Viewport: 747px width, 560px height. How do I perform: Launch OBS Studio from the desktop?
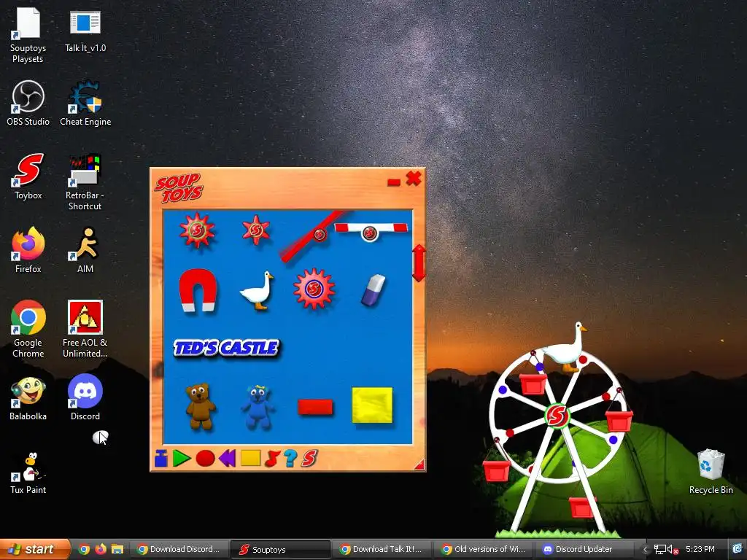(x=28, y=102)
